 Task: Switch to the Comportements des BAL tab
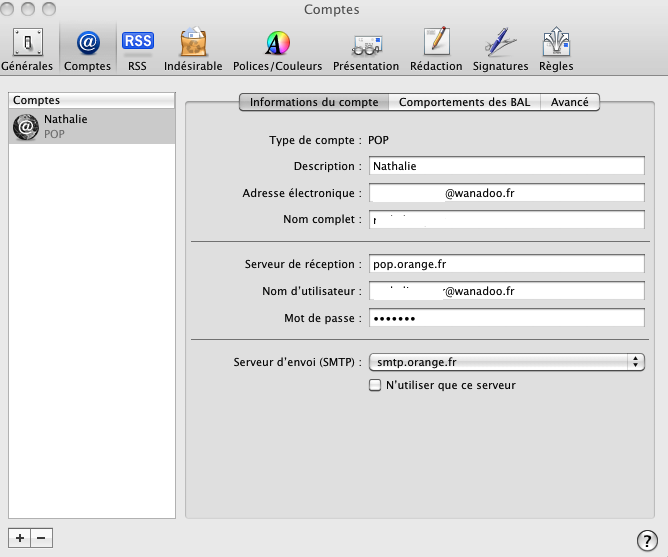coord(466,102)
